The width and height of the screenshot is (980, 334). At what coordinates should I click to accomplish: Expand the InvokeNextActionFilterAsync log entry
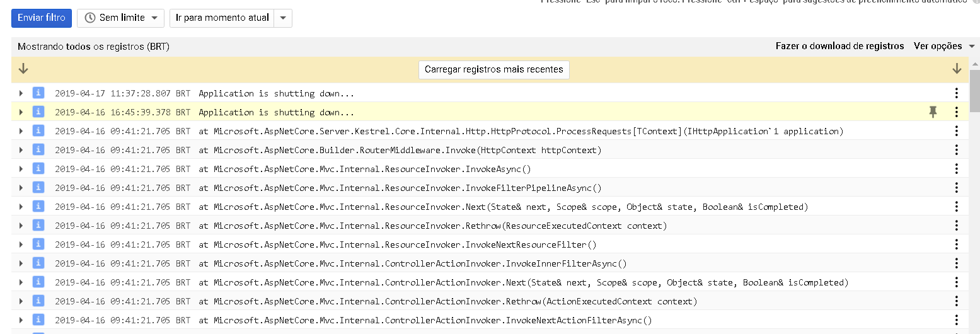pos(21,320)
